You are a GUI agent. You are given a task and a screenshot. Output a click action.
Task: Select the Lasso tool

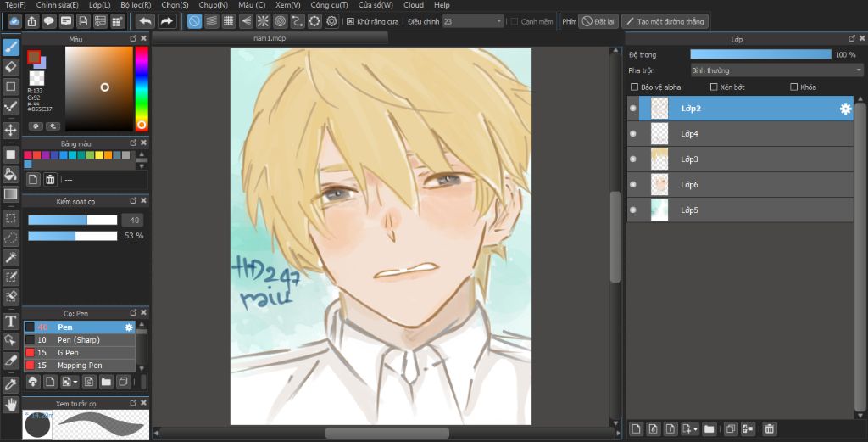click(x=10, y=238)
